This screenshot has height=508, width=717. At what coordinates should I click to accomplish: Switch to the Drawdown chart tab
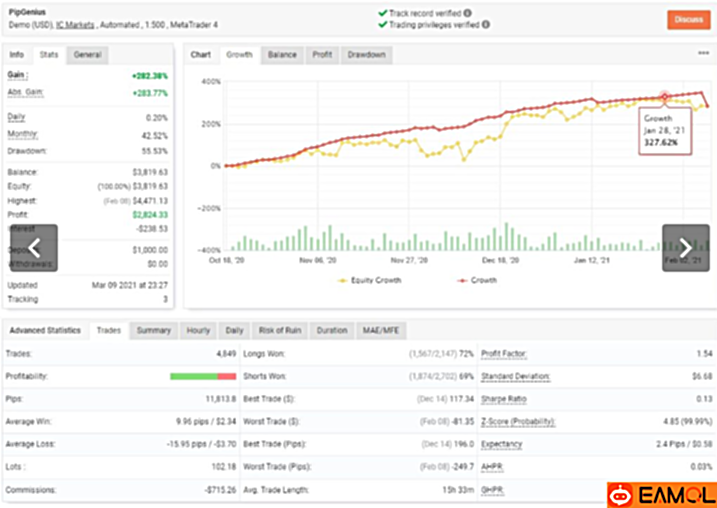coord(365,55)
